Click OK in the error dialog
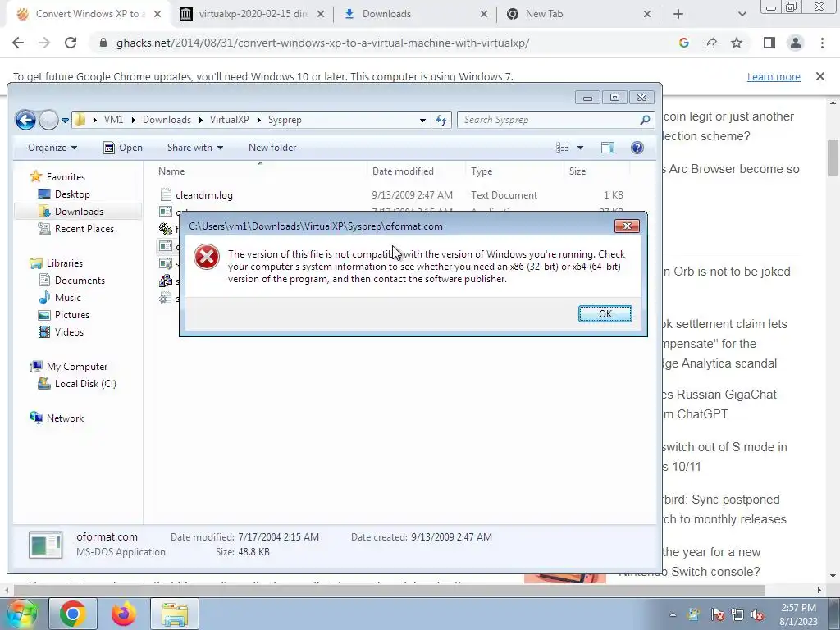The image size is (840, 630). 605,314
